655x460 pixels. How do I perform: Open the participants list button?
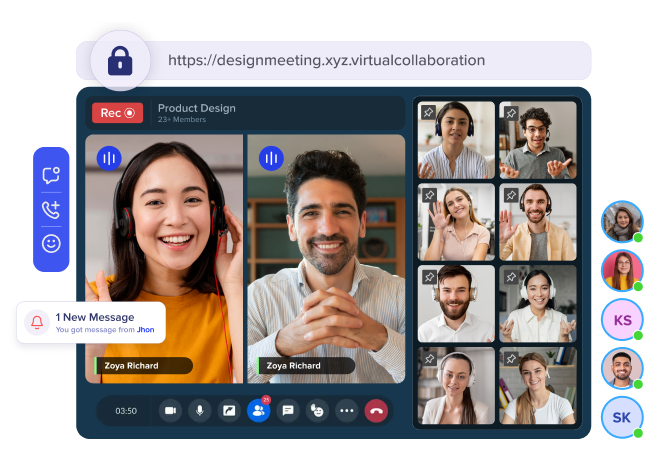[x=258, y=410]
